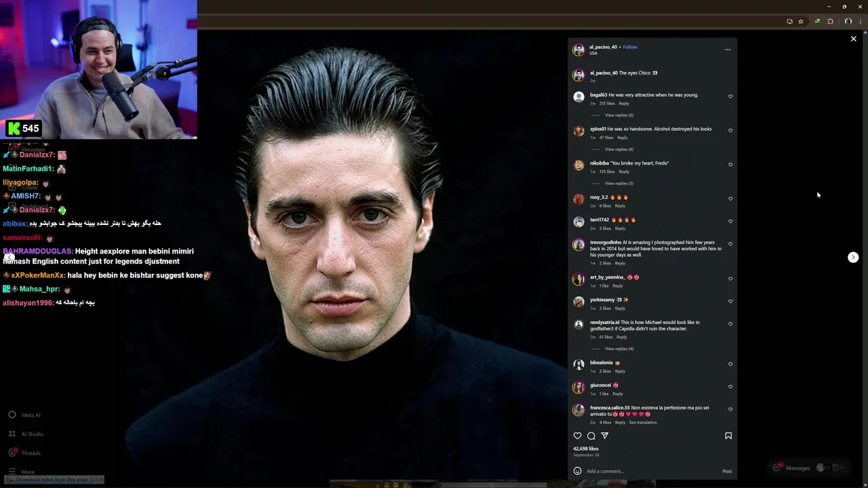Like blissalonia's comment

click(730, 364)
